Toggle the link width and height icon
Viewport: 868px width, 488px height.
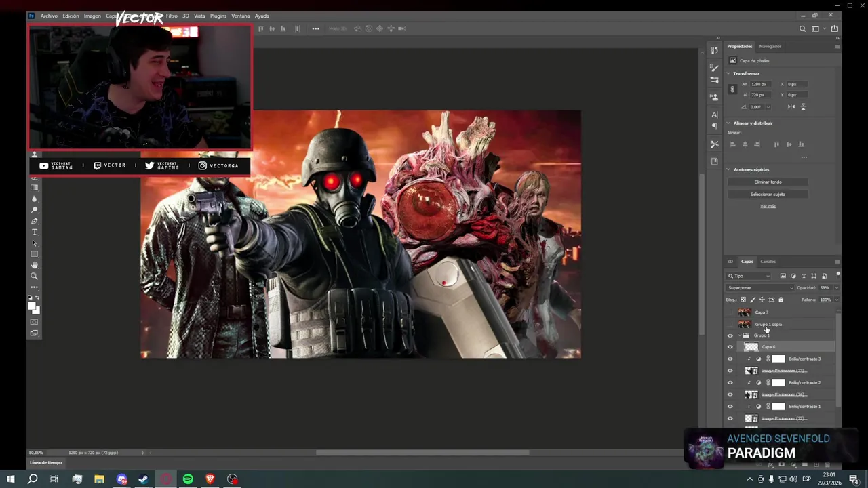click(x=732, y=89)
